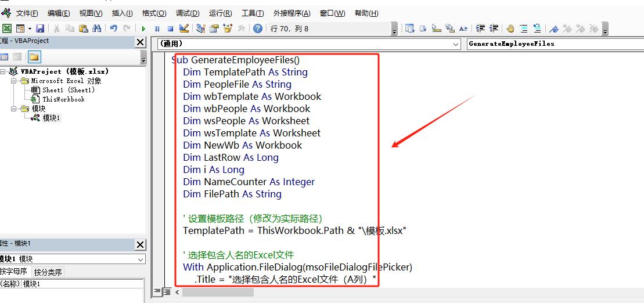Screen dimensions: 644x303
Task: Click the Copy icon in the toolbar
Action: pyautogui.click(x=70, y=28)
